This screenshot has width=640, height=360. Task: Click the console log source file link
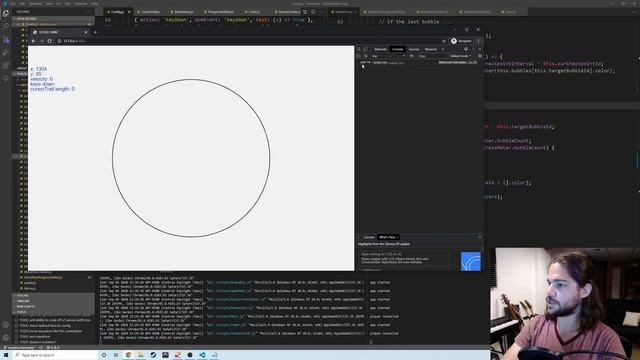[x=458, y=62]
